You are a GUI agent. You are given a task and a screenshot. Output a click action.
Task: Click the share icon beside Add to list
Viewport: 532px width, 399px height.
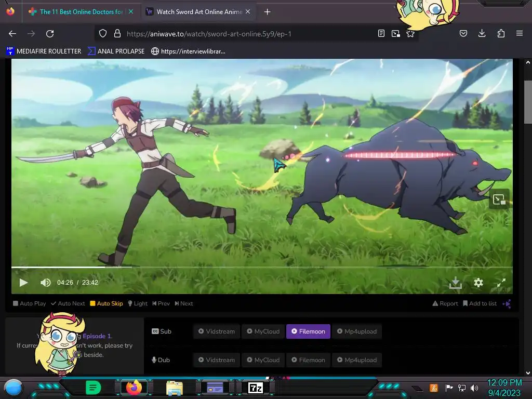click(506, 303)
